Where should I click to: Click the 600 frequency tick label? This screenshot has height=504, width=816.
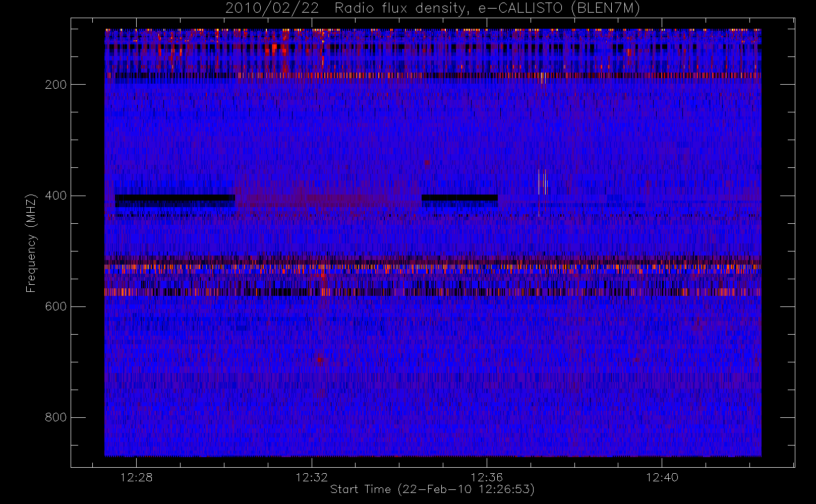pos(55,306)
